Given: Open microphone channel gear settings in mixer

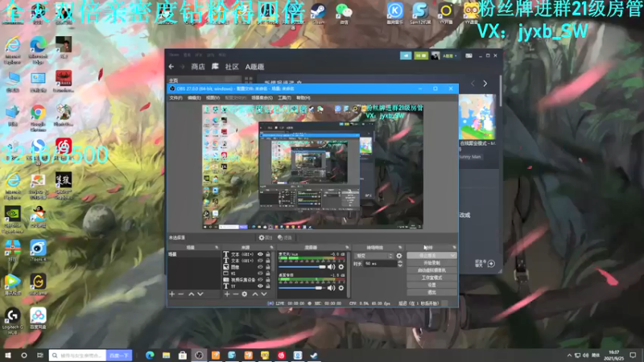Looking at the screenshot, I should click(x=341, y=267).
